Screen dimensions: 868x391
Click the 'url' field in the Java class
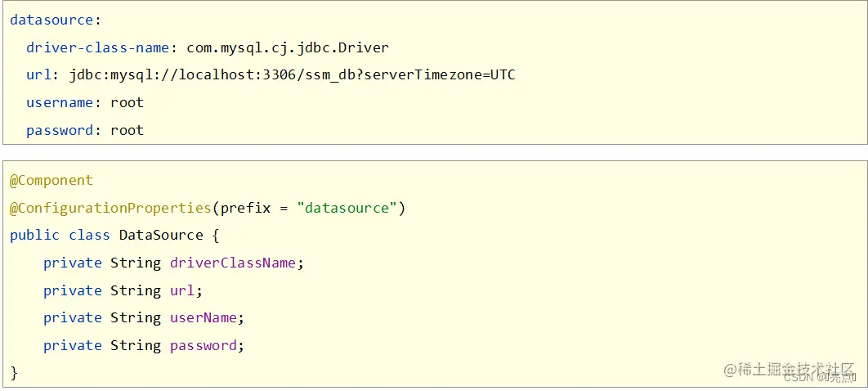click(x=182, y=290)
